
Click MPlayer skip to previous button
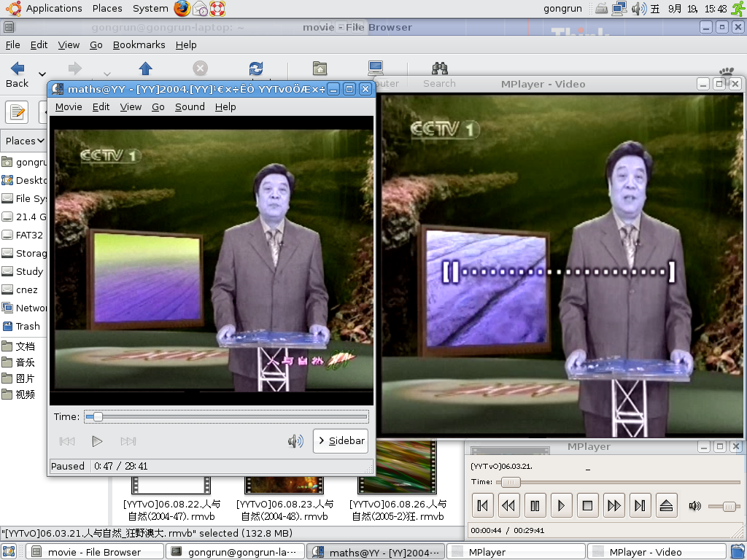482,505
